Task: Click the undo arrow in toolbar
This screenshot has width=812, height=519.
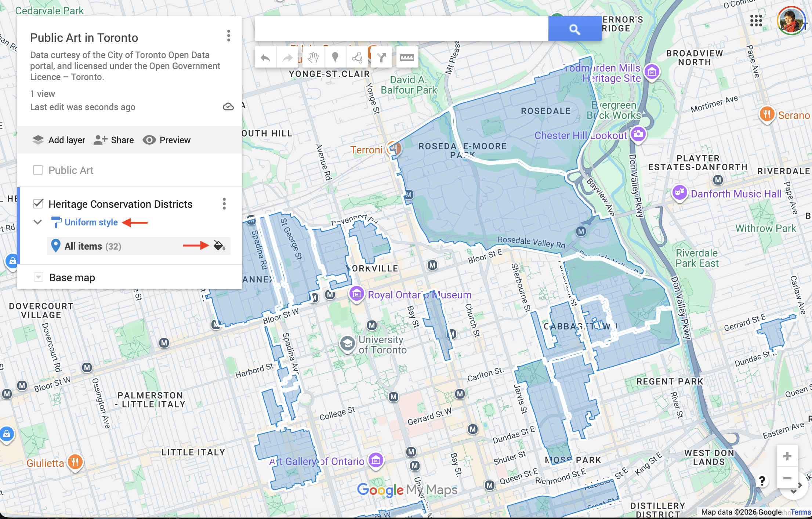Action: [265, 58]
